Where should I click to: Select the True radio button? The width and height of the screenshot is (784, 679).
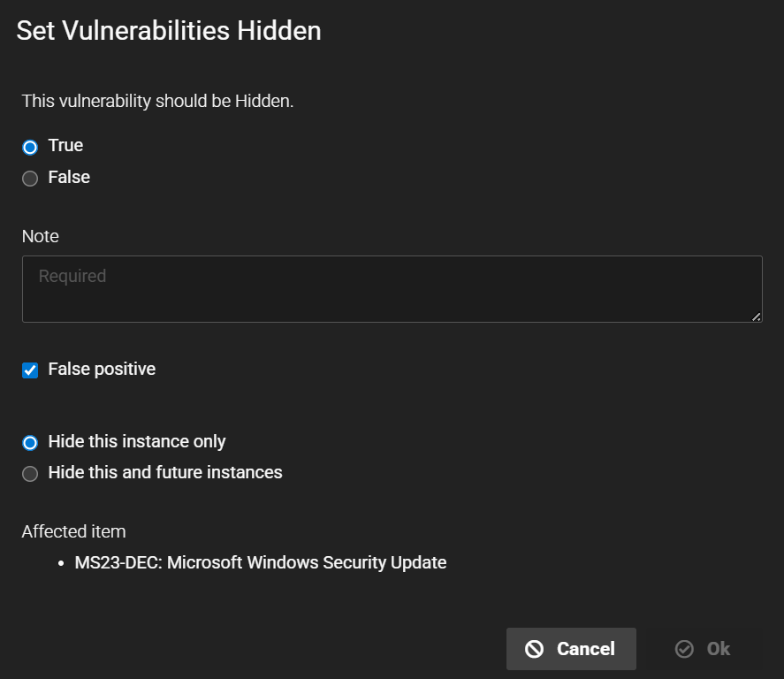pos(30,147)
